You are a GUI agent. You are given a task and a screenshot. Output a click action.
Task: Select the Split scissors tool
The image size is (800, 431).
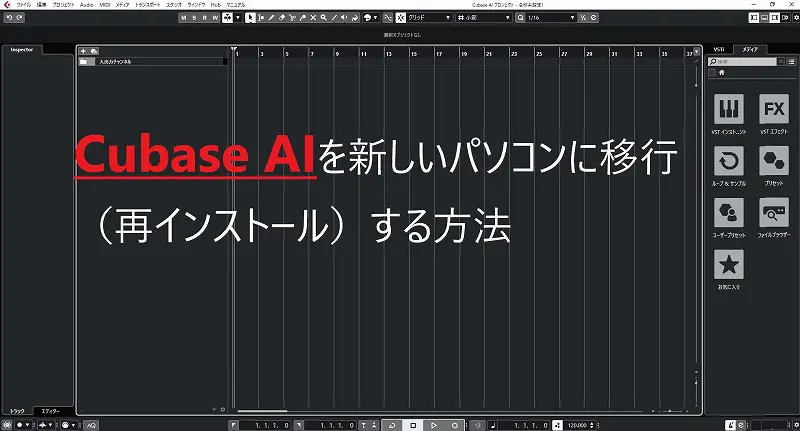(x=292, y=17)
